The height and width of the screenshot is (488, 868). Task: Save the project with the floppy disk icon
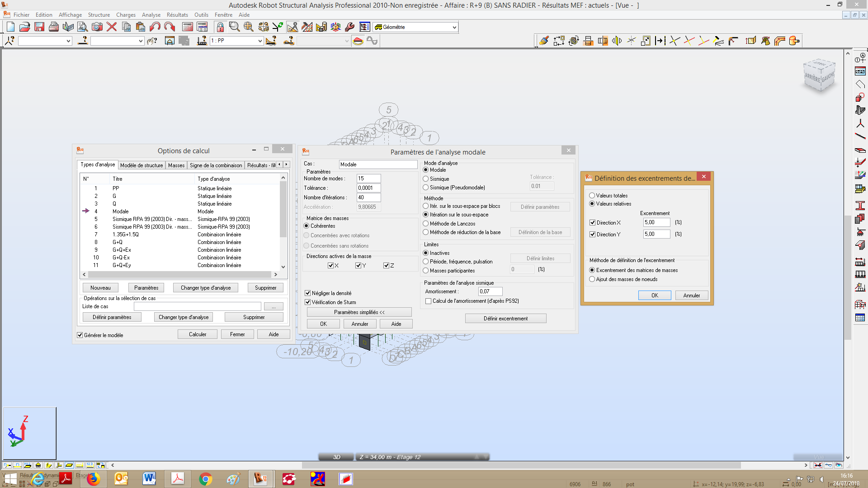click(x=39, y=27)
